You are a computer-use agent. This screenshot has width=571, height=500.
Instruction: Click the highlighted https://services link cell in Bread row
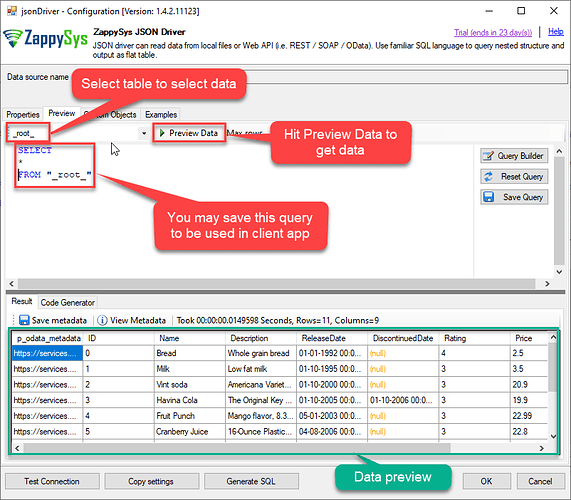point(47,353)
